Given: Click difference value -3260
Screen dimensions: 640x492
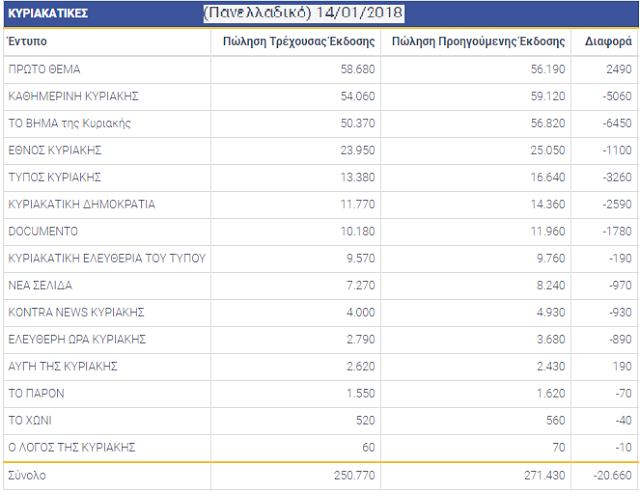Looking at the screenshot, I should point(617,177).
